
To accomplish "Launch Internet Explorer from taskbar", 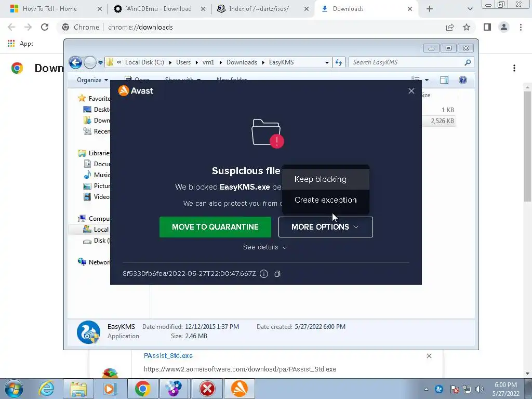I will (46, 389).
